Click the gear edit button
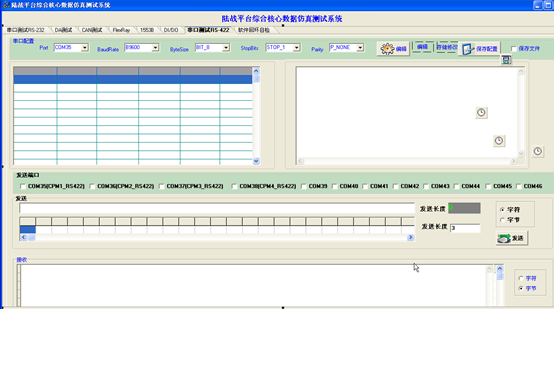 393,49
